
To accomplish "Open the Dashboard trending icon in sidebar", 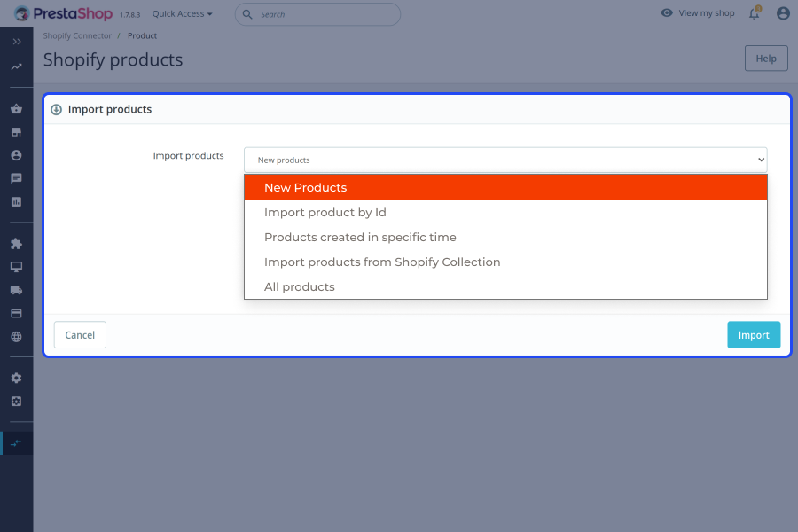I will point(16,66).
